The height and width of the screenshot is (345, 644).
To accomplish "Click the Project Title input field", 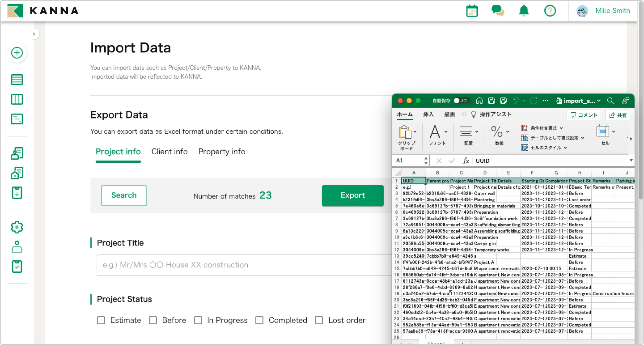I will coord(243,265).
